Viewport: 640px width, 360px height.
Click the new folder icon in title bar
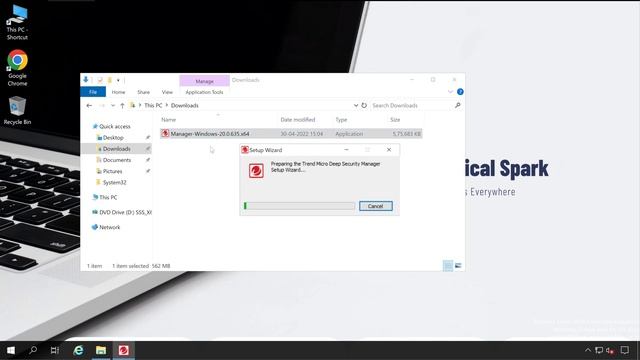click(x=109, y=80)
